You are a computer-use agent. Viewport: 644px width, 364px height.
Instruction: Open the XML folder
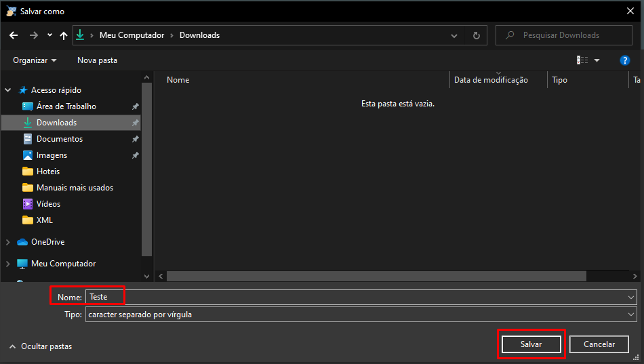44,220
